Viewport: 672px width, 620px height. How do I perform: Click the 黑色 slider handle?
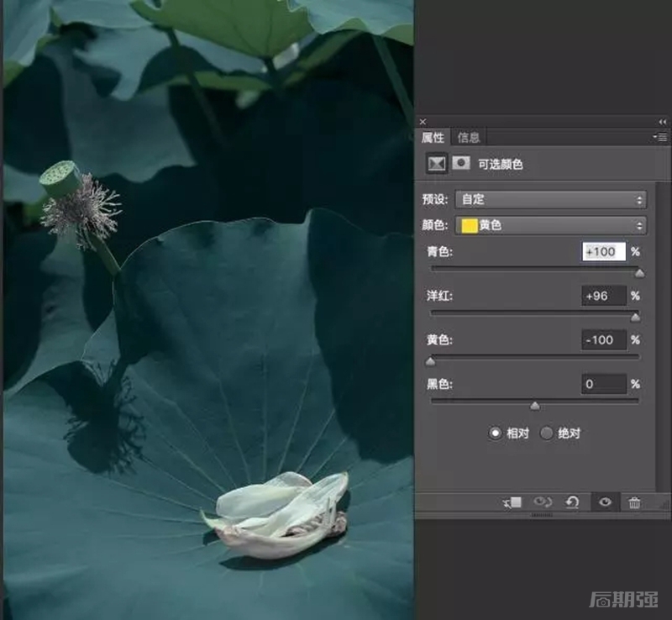[x=535, y=406]
